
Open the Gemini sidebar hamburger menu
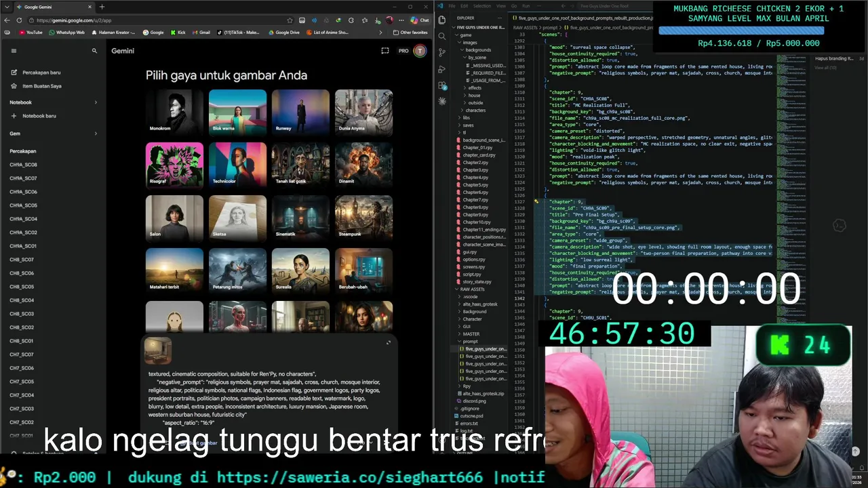coord(13,51)
